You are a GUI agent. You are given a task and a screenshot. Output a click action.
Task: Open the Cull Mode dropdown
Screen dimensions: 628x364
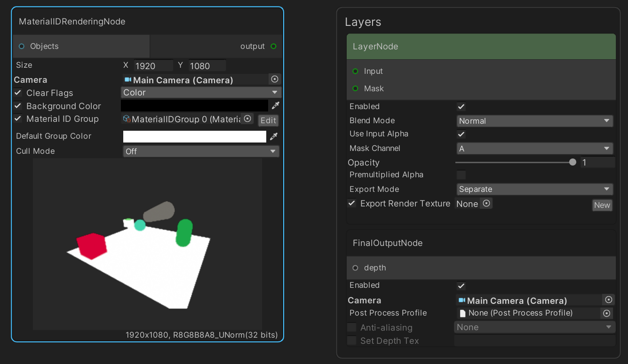[x=201, y=151]
